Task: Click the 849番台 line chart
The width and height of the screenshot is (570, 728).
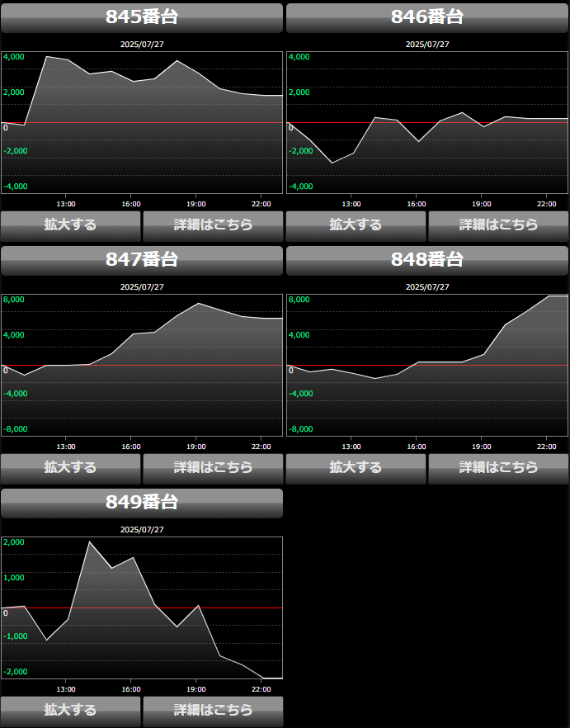Action: click(142, 607)
